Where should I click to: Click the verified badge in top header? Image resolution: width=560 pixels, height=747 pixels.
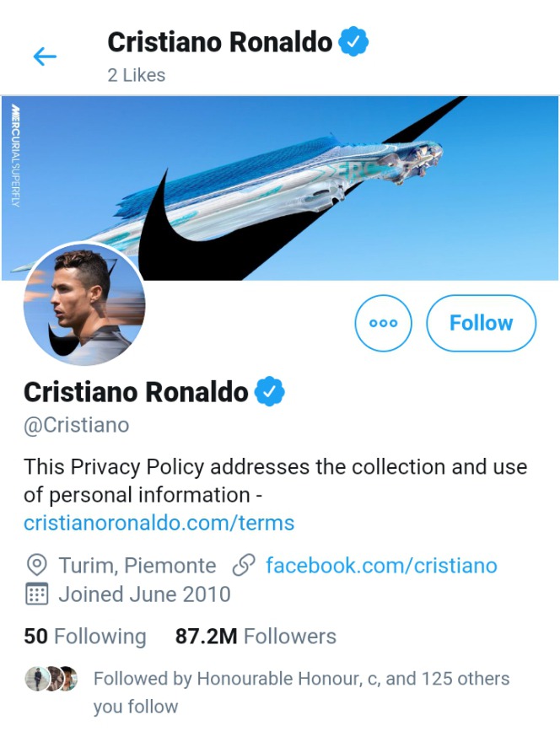[x=353, y=41]
